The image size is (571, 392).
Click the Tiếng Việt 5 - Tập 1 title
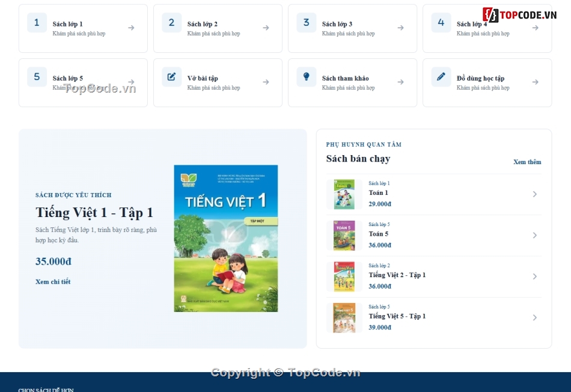point(397,316)
